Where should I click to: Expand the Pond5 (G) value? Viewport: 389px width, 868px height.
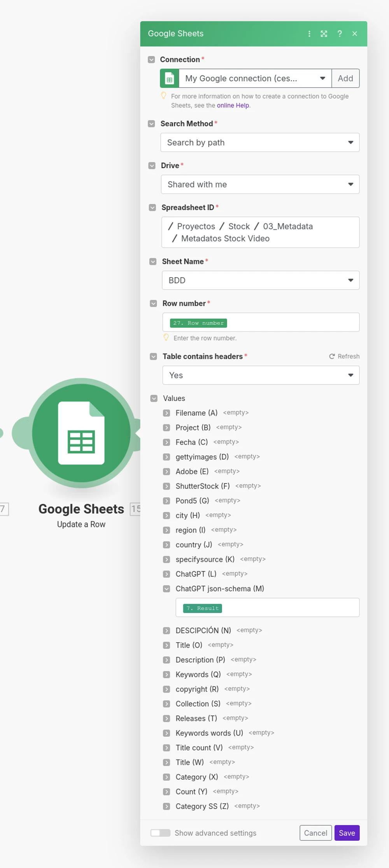pos(166,501)
